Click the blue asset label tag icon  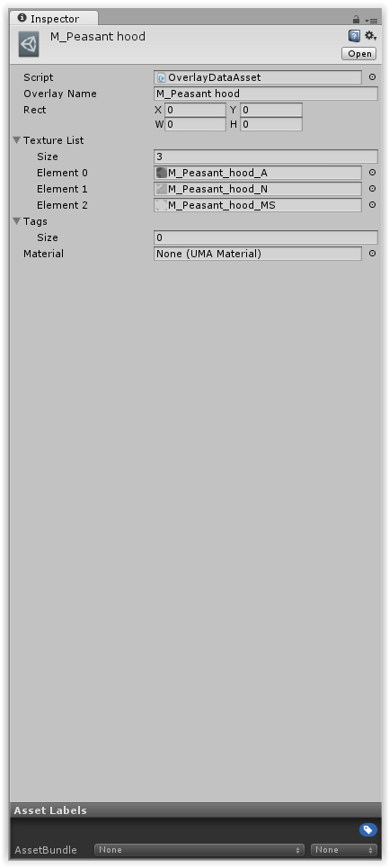tap(368, 829)
